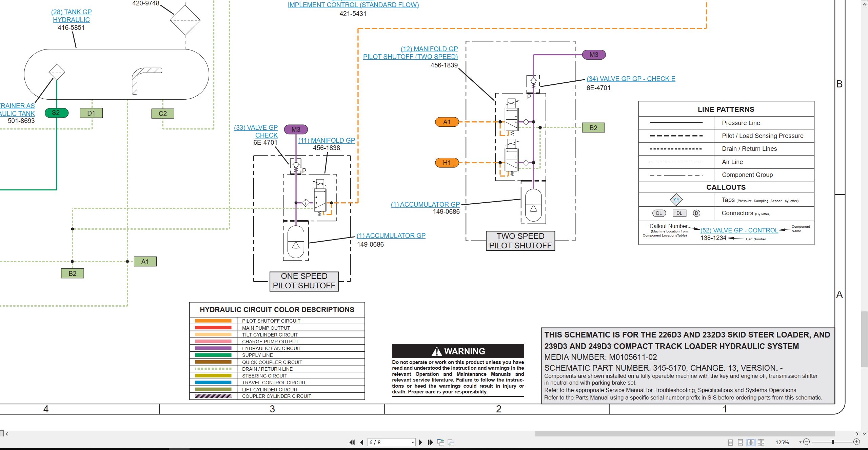868x450 pixels.
Task: Click the TWO SPEED PILOT SHUTOFF label
Action: click(x=520, y=241)
